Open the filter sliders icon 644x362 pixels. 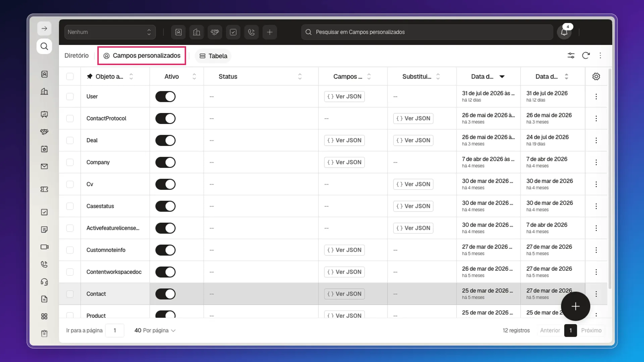point(571,56)
